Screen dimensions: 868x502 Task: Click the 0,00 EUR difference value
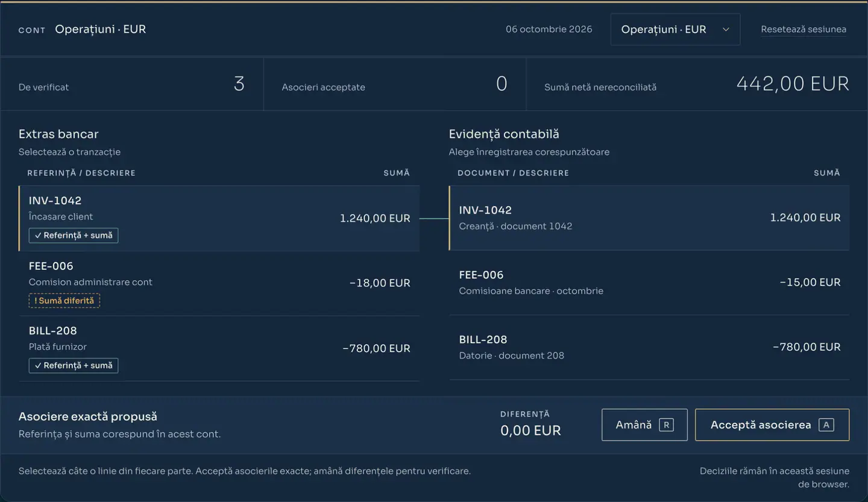[530, 430]
